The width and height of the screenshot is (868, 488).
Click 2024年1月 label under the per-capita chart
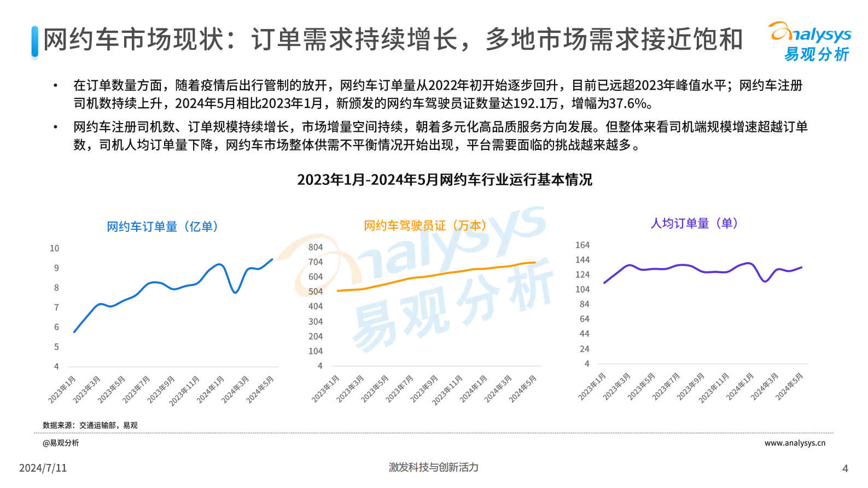[740, 387]
